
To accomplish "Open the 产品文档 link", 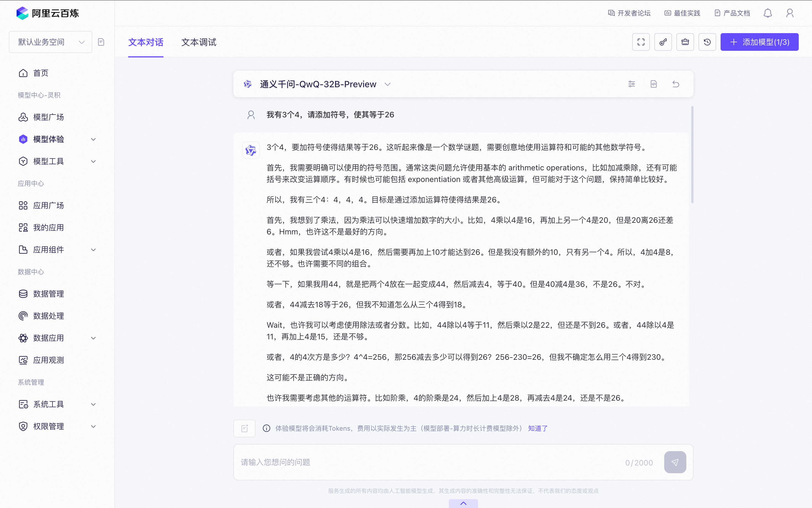I will coord(732,13).
